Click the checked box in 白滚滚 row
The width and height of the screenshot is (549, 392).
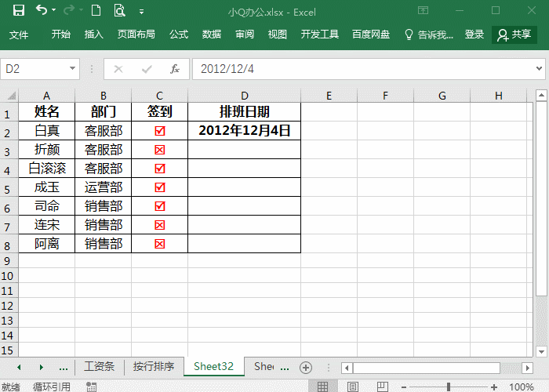point(160,169)
